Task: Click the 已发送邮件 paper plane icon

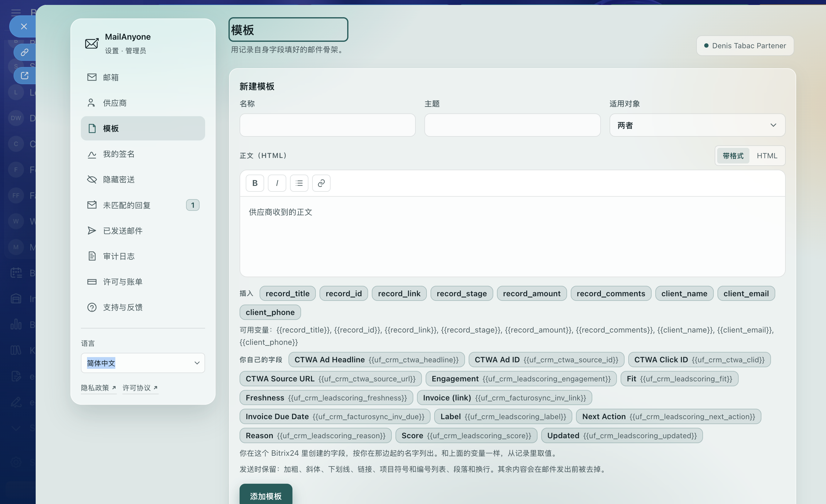Action: pyautogui.click(x=92, y=230)
